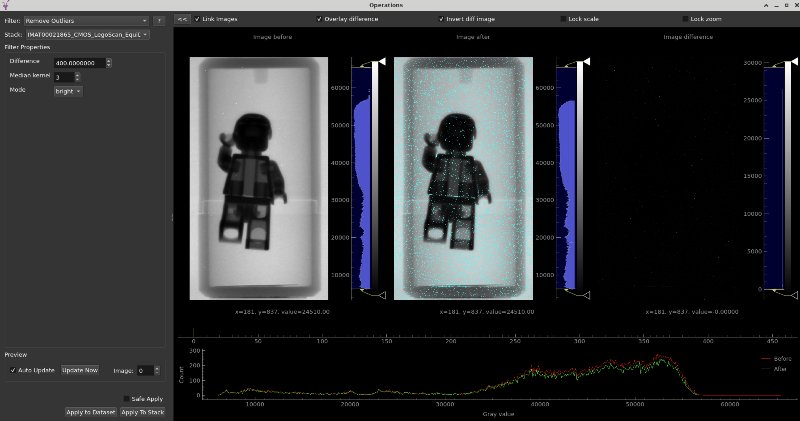Disable the Link images checkbox
The image size is (800, 421).
pos(198,19)
